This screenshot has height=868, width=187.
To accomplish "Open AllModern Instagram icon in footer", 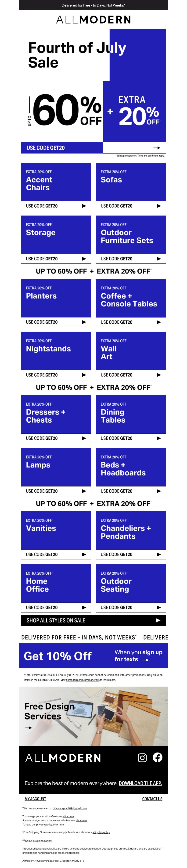I will (142, 757).
